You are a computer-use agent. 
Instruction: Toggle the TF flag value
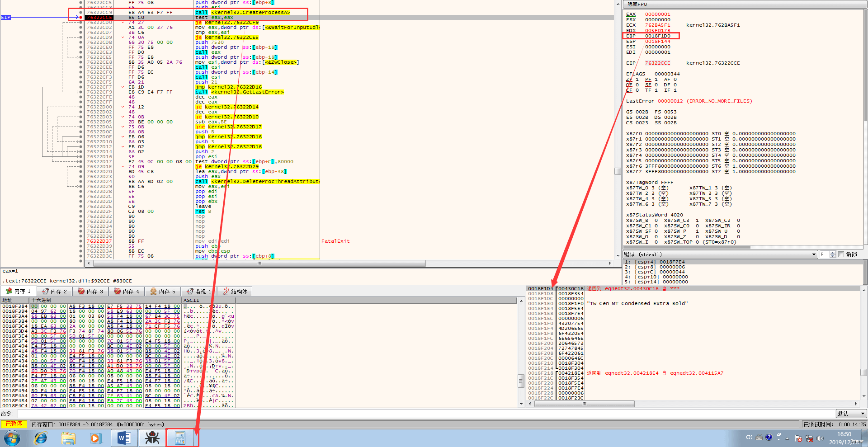click(656, 90)
